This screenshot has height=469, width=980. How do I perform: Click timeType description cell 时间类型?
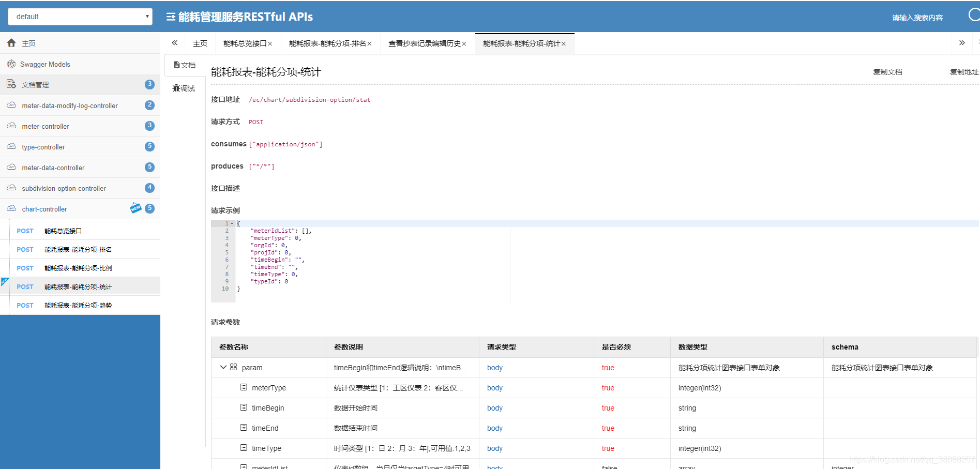coord(402,448)
